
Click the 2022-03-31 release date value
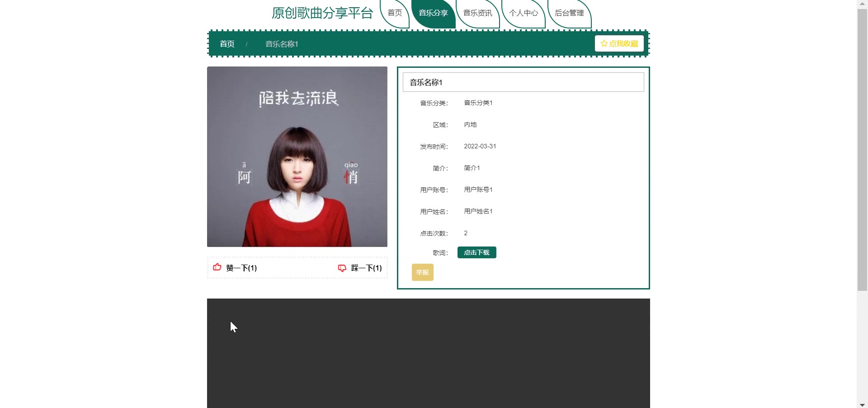tap(480, 146)
